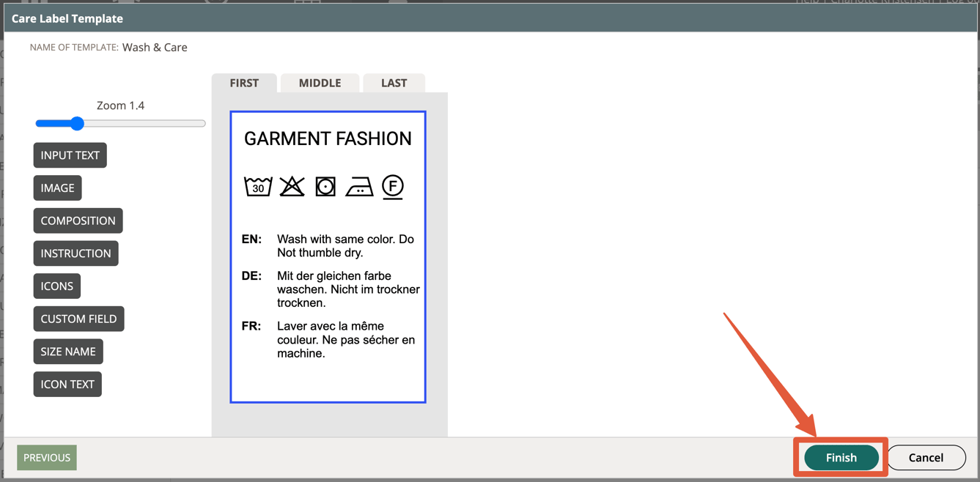Select the FIRST tab
Image resolution: width=980 pixels, height=482 pixels.
point(244,83)
